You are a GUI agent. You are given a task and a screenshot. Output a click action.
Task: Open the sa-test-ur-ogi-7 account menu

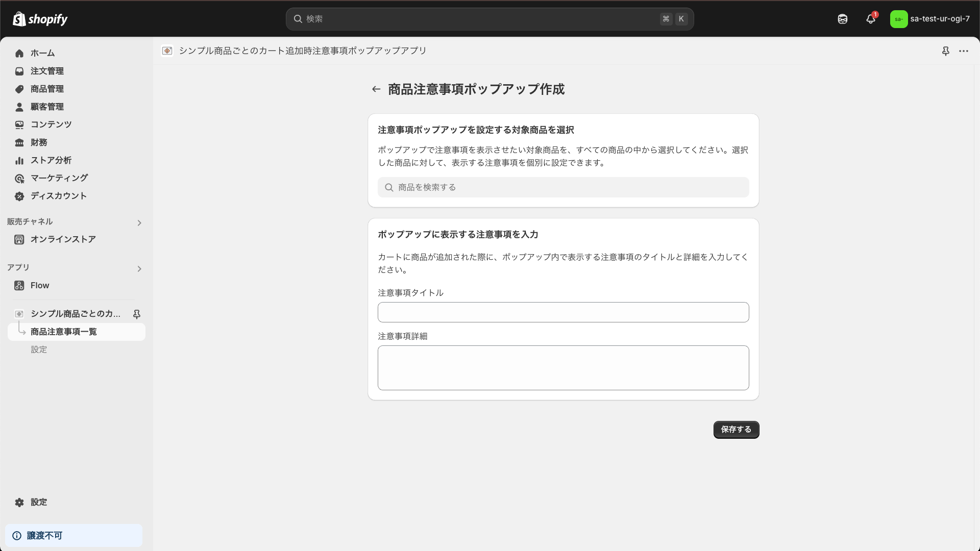(x=929, y=19)
